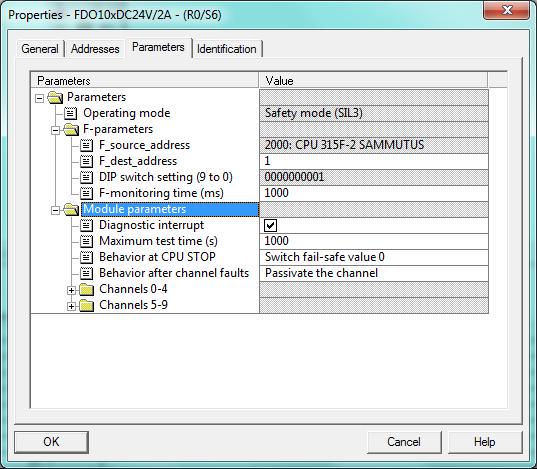Select the Module parameters tree label
Viewport: 537px width, 469px height.
coord(170,209)
